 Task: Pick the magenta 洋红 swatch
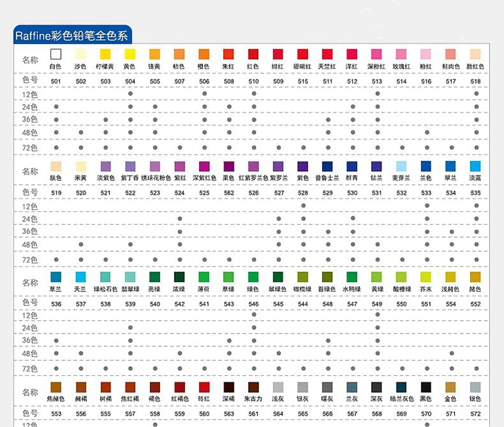(352, 54)
